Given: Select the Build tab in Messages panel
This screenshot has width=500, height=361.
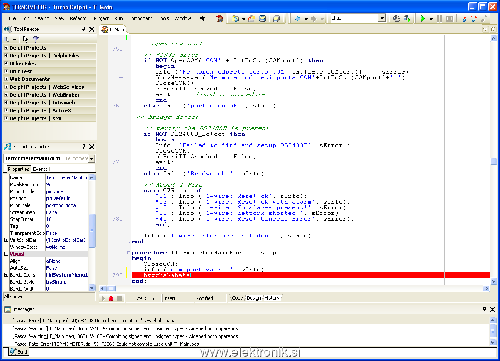Looking at the screenshot, I should (19, 351).
